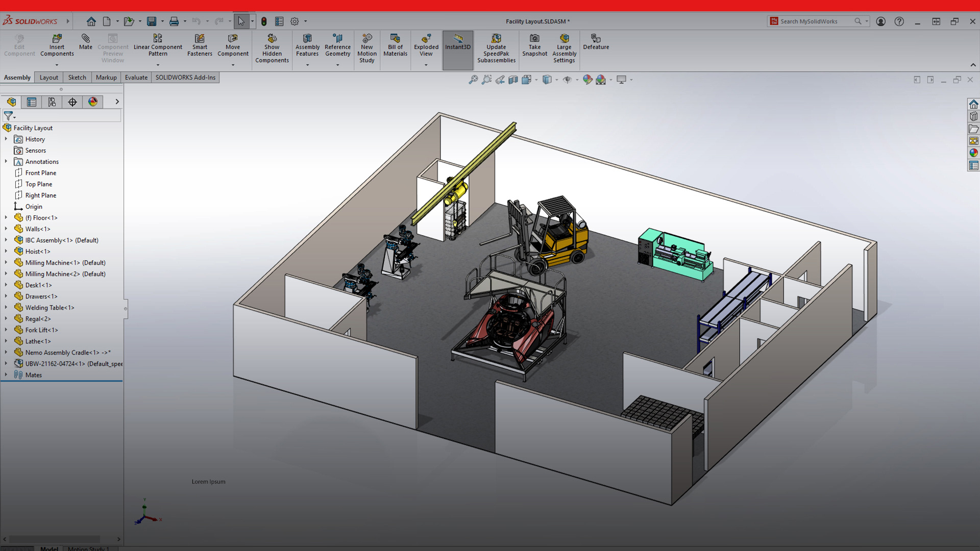Viewport: 980px width, 551px height.
Task: Click Exploded View tool
Action: (x=426, y=45)
